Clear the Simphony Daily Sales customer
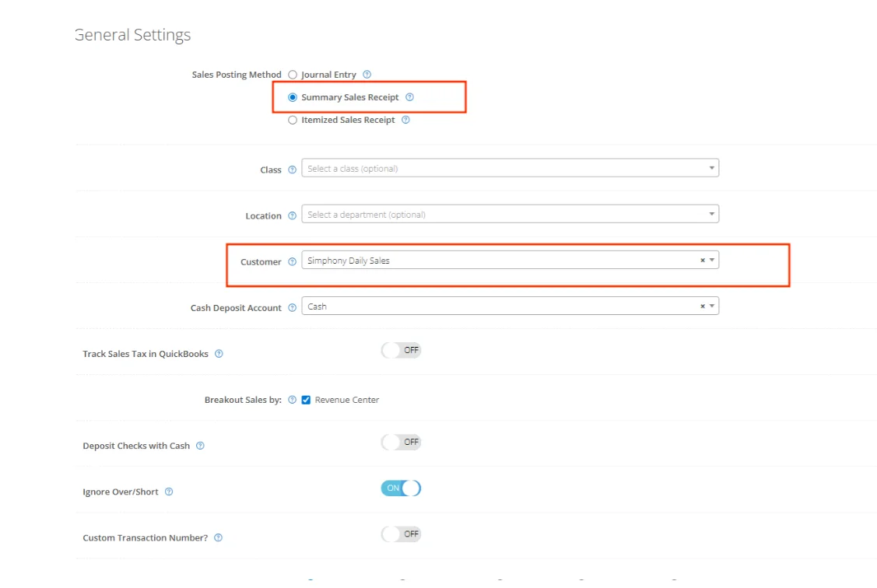This screenshot has width=877, height=588. pos(702,260)
